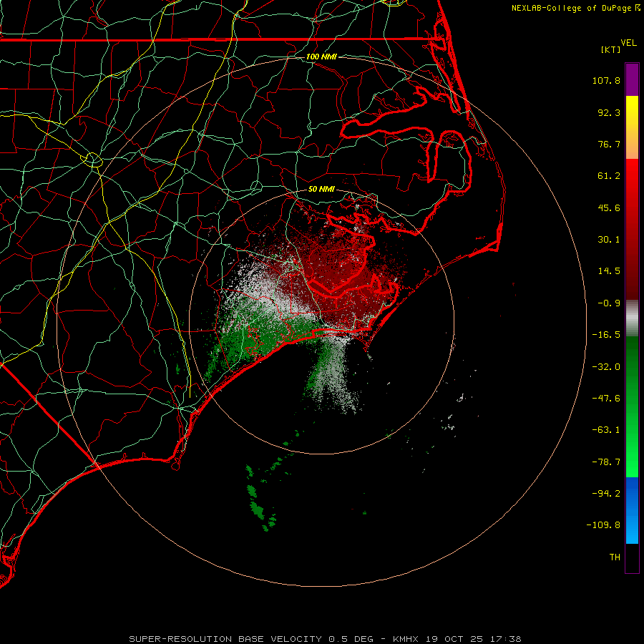Click the [KT] units label
644x644 pixels.
(611, 49)
